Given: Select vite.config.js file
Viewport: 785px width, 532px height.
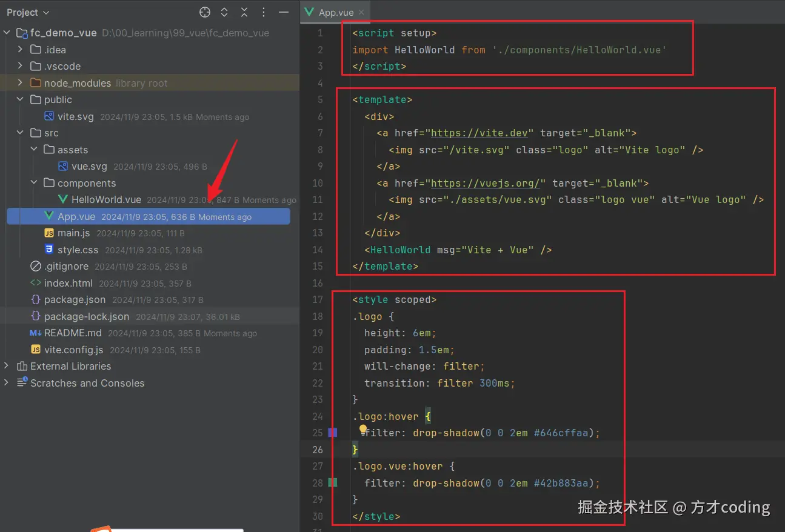Looking at the screenshot, I should 73,350.
